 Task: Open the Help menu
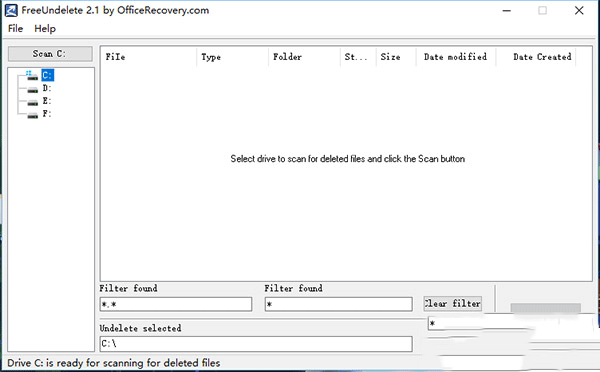(45, 29)
